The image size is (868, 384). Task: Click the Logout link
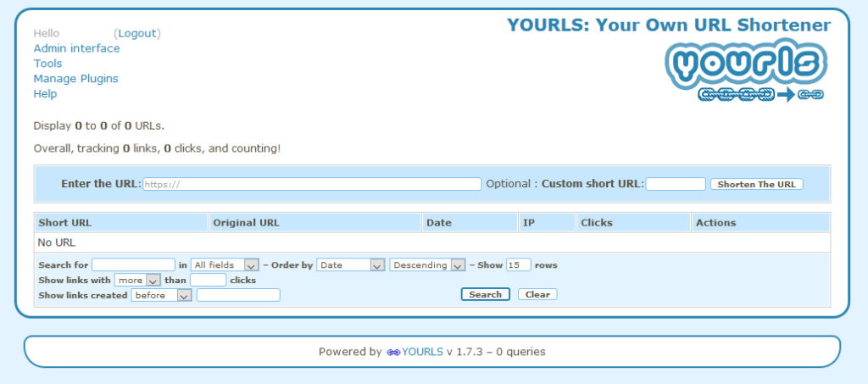[x=136, y=33]
